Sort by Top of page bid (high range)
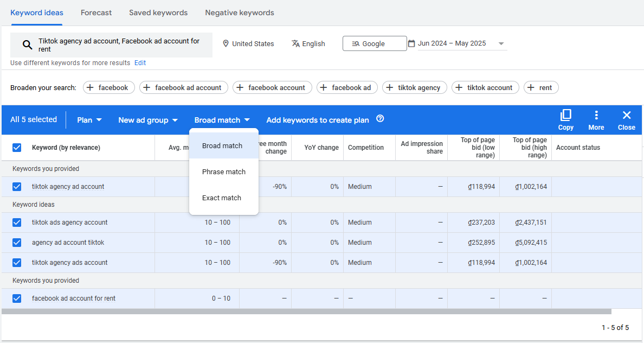This screenshot has width=644, height=343. tap(530, 148)
